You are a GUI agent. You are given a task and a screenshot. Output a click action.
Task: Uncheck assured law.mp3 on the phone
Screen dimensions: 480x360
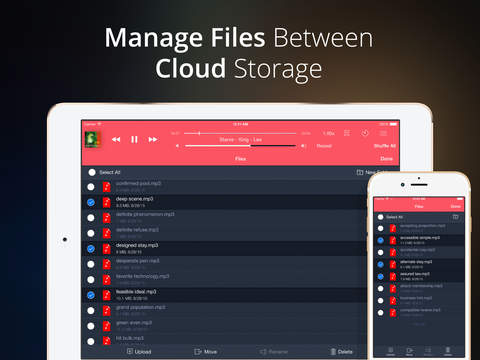point(380,276)
